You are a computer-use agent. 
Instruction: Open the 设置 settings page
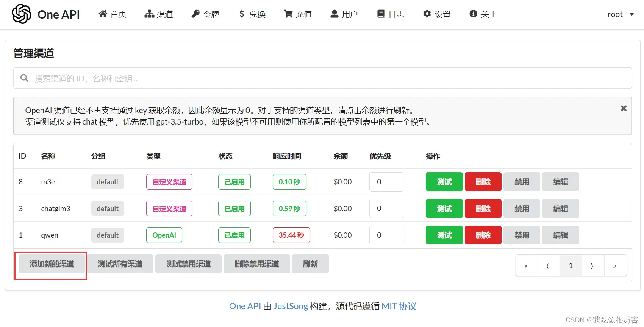pyautogui.click(x=437, y=14)
